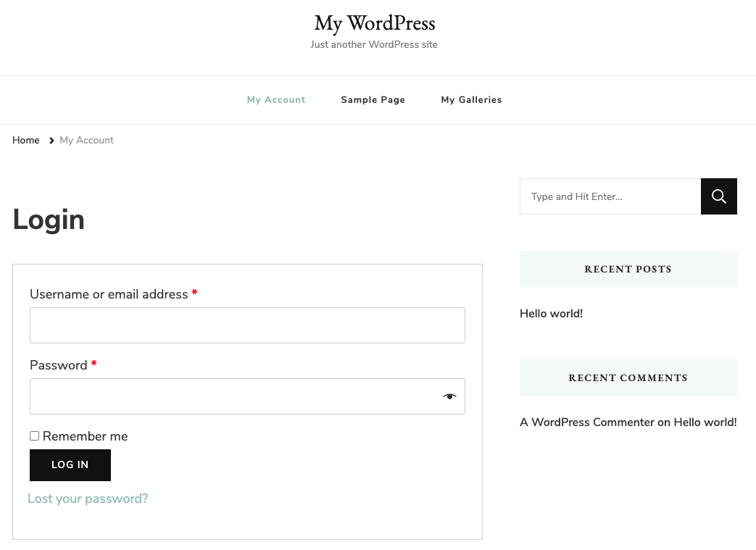Click the Username or email address label
The height and width of the screenshot is (550, 756).
coord(109,294)
